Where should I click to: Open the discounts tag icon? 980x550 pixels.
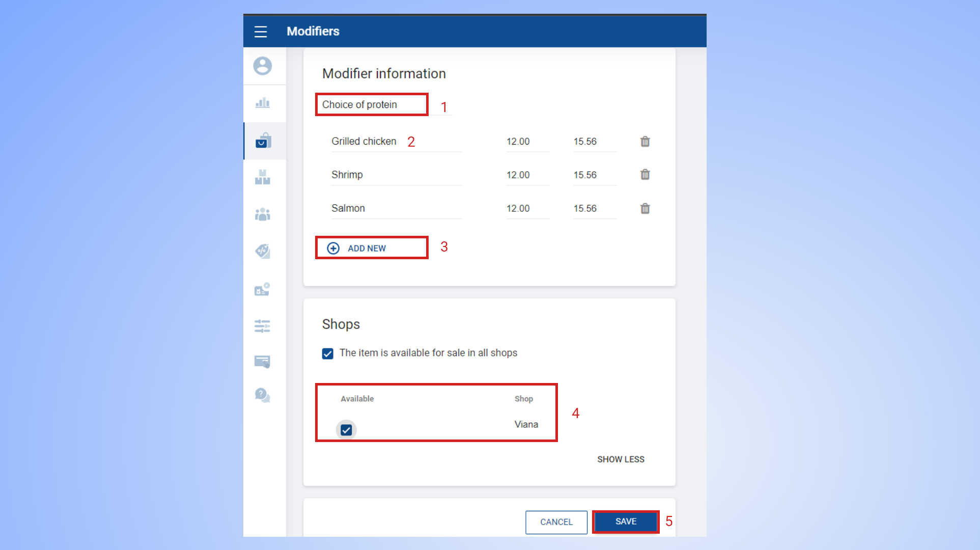click(x=263, y=251)
